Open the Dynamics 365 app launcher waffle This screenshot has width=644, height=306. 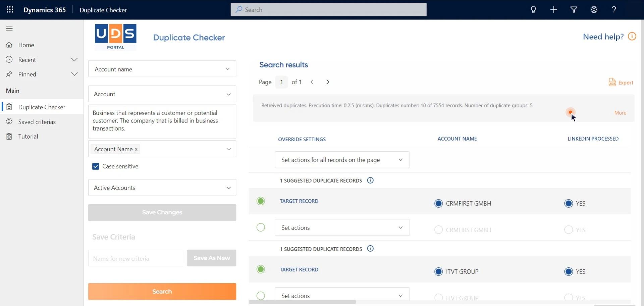[x=10, y=10]
